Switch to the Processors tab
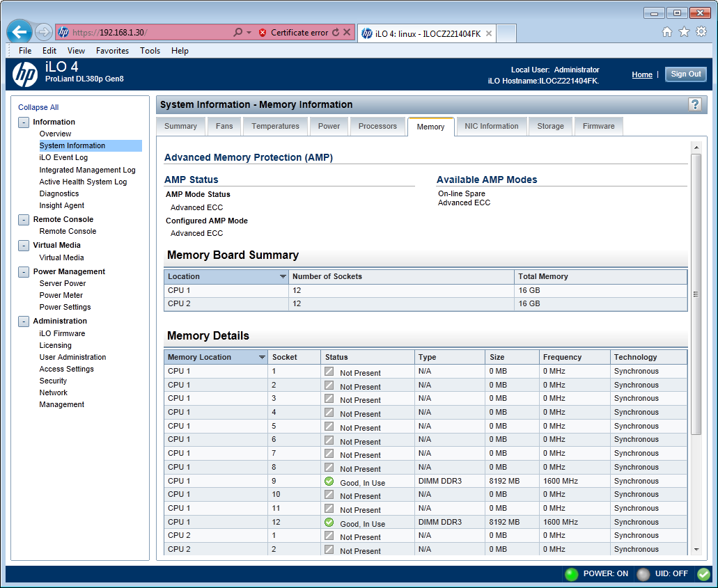 tap(377, 126)
